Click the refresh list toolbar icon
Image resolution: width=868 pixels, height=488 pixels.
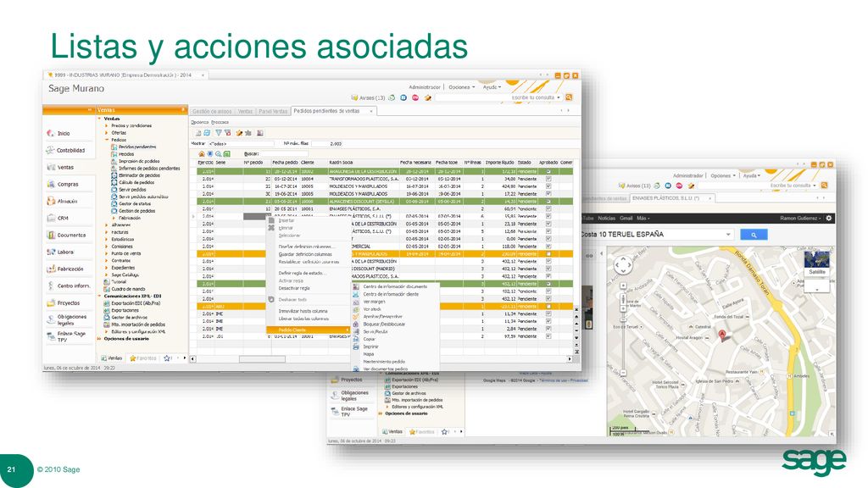click(x=207, y=133)
